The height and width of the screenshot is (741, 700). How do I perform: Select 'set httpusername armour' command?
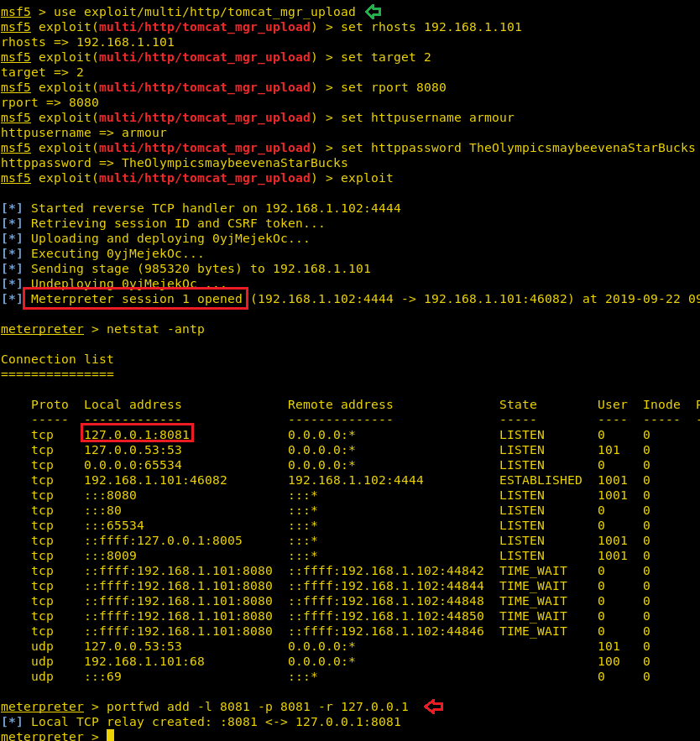[x=427, y=118]
